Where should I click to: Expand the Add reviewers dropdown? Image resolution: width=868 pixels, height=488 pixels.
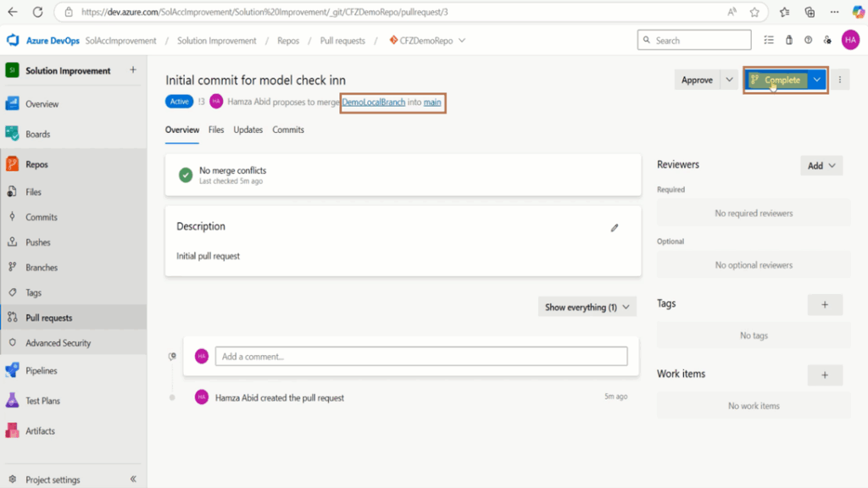click(821, 165)
